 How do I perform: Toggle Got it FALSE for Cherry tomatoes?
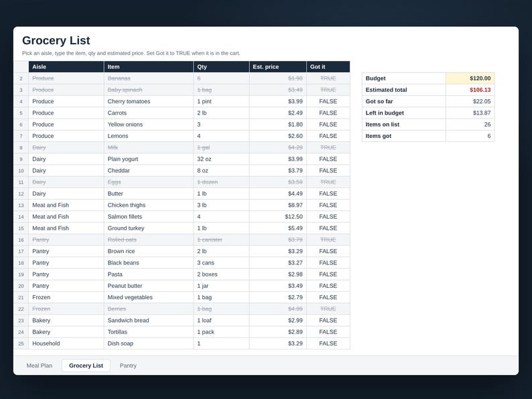pos(328,101)
